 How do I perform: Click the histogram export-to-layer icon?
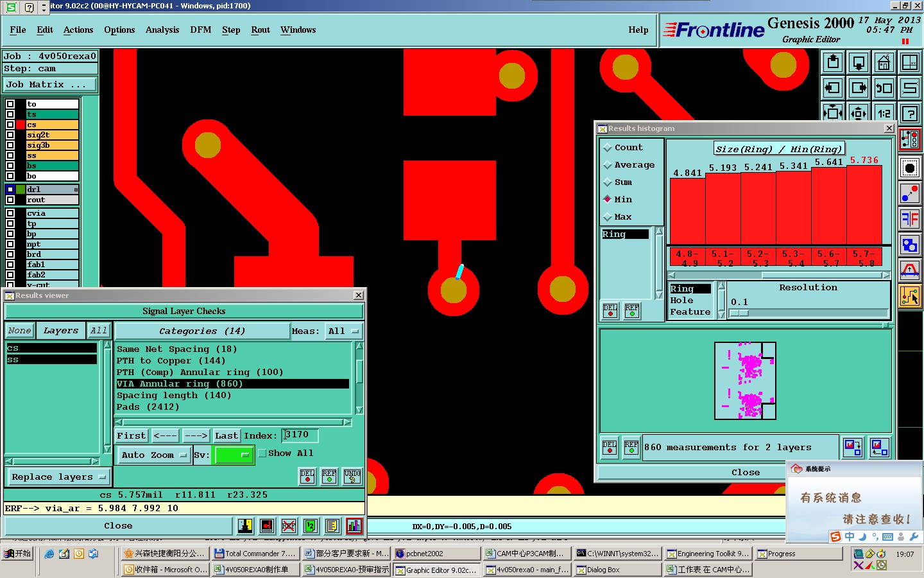(853, 447)
